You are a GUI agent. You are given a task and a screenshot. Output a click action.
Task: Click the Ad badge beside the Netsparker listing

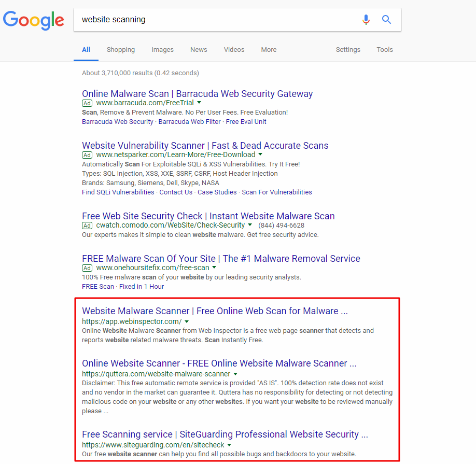click(87, 154)
